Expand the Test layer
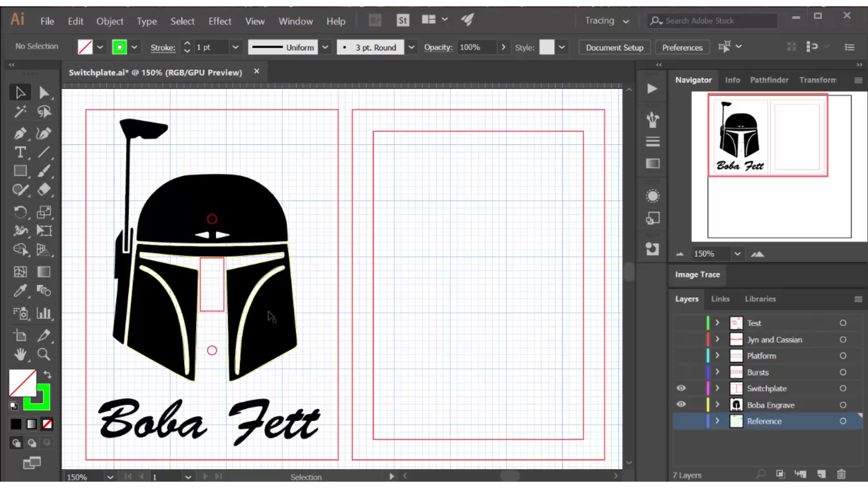The height and width of the screenshot is (488, 868). (x=717, y=323)
